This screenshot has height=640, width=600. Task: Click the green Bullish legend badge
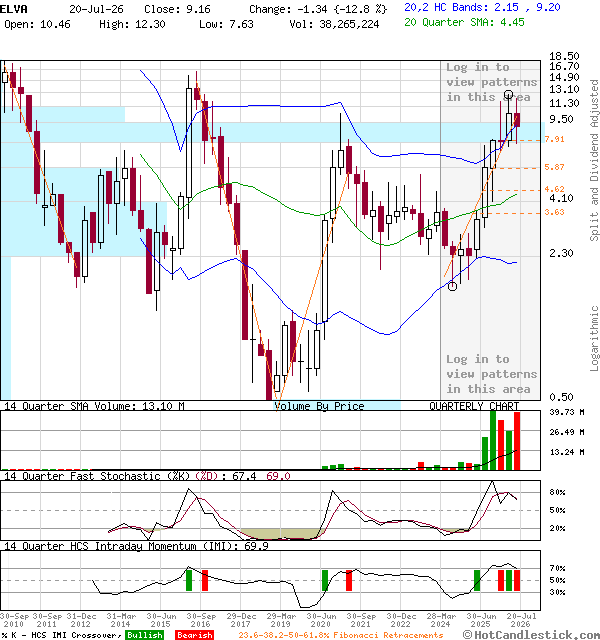(x=145, y=635)
